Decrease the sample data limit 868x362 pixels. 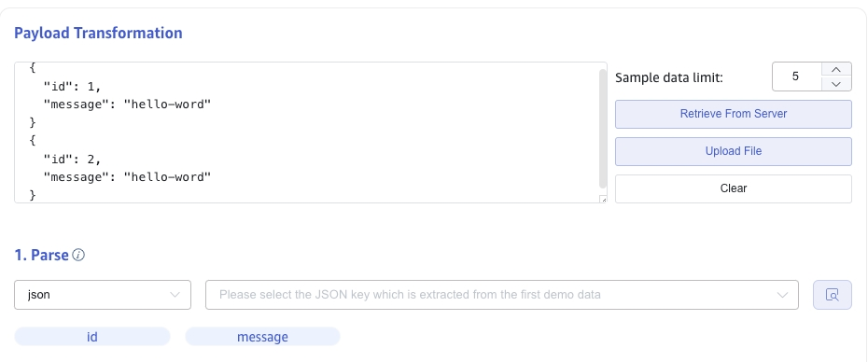836,84
